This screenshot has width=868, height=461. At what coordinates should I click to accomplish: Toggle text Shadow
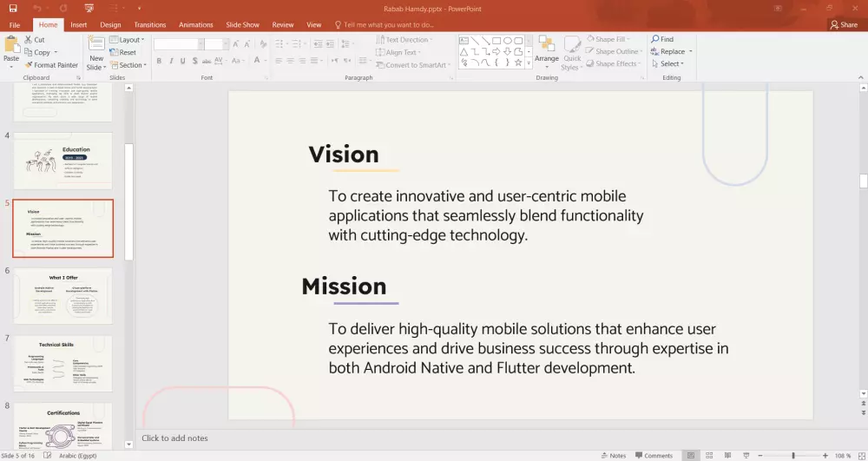pos(194,60)
